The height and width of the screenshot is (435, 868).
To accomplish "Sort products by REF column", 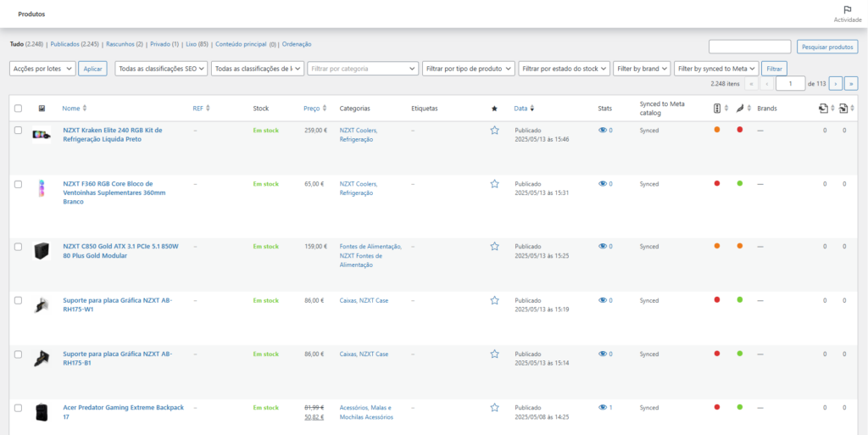I will (x=201, y=109).
